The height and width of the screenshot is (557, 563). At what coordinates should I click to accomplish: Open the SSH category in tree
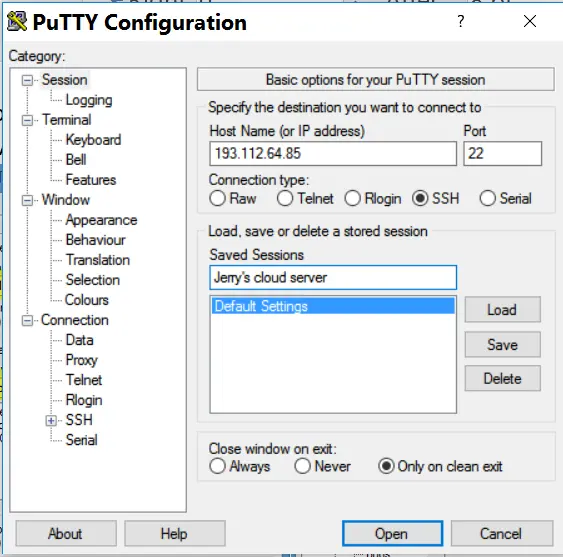pyautogui.click(x=79, y=420)
